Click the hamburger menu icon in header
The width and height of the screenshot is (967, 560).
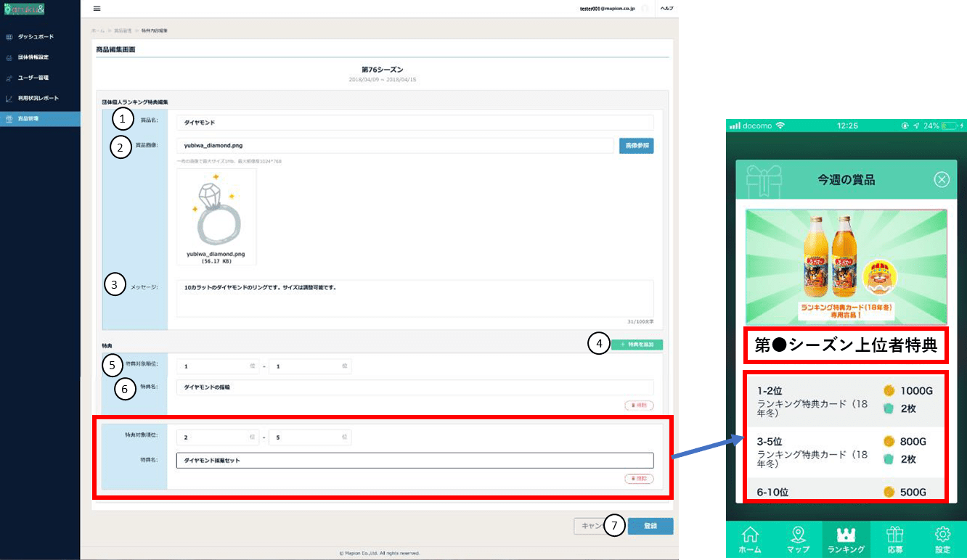click(x=97, y=9)
